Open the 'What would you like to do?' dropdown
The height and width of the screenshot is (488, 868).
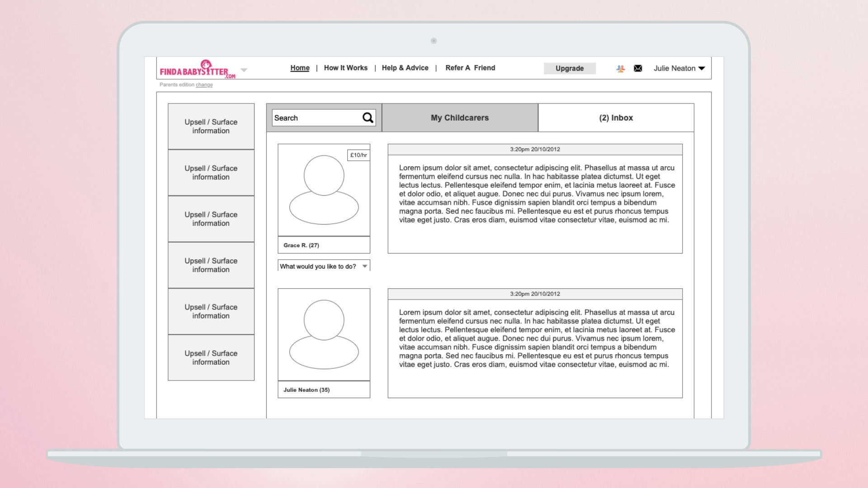tap(324, 266)
